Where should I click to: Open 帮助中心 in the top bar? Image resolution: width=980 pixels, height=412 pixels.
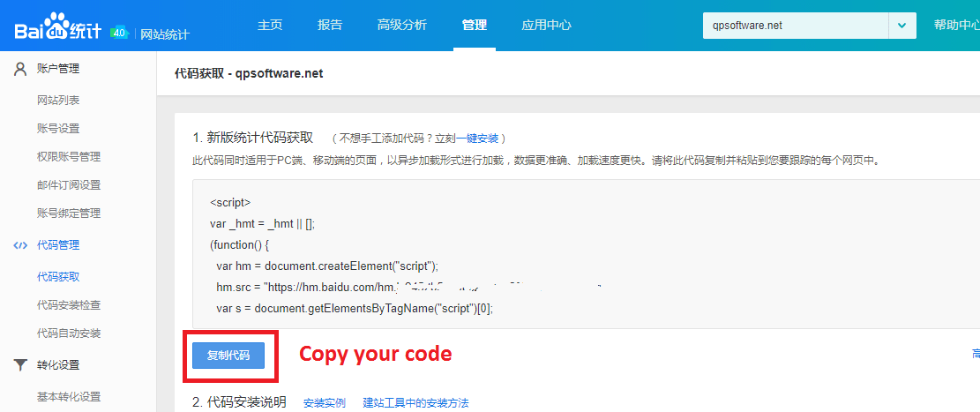pos(956,26)
